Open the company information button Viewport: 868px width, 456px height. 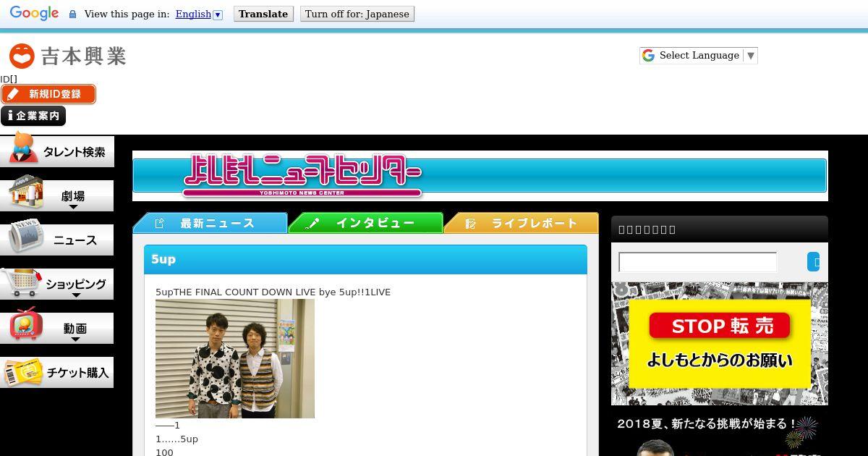(x=33, y=116)
